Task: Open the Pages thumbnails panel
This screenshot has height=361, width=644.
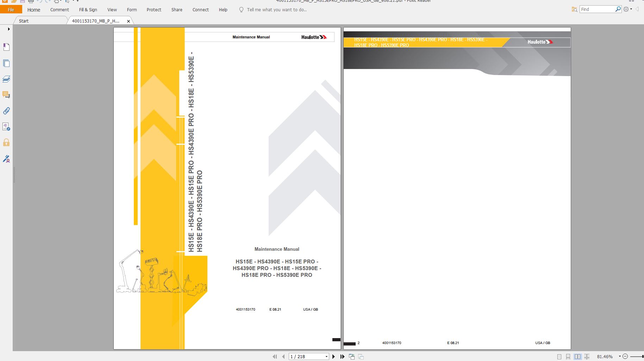Action: coord(6,63)
